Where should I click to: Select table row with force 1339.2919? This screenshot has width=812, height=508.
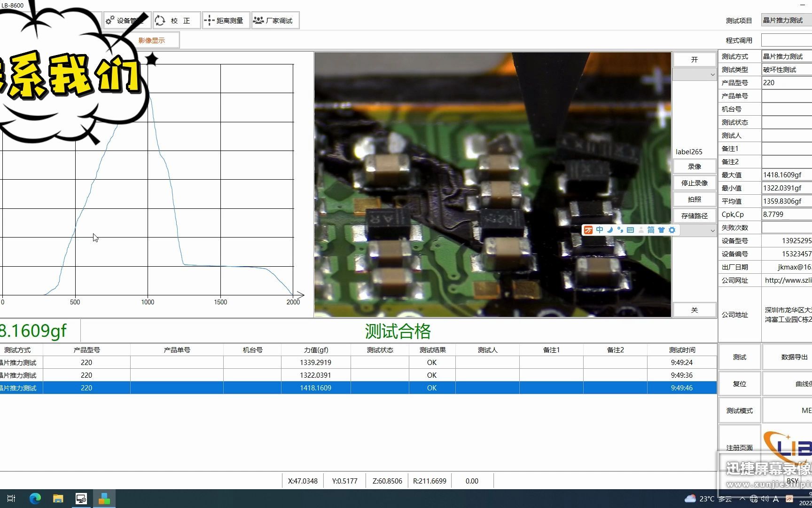coord(359,363)
